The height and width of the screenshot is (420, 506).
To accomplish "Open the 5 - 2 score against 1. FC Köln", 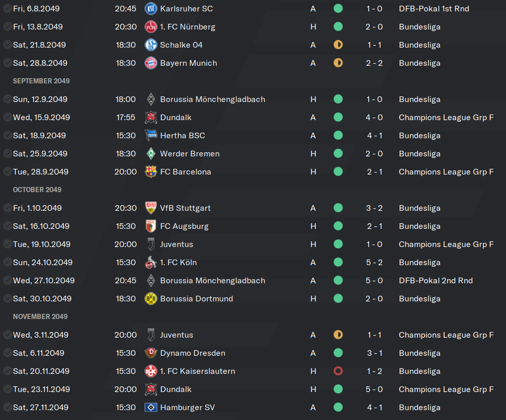I will (x=374, y=262).
